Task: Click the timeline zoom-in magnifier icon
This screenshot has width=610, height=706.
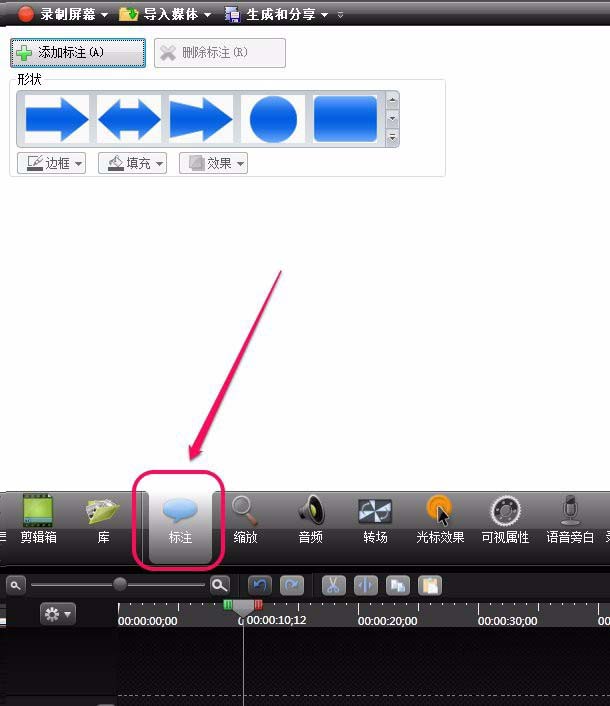Action: pos(220,585)
